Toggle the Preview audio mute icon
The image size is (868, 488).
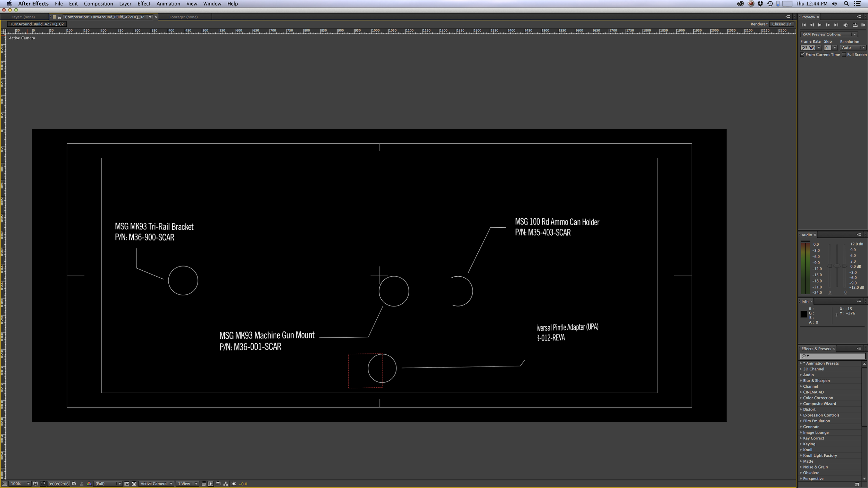[x=846, y=25]
